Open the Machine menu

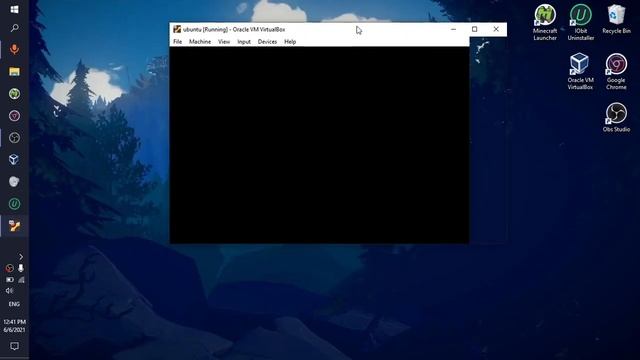point(200,42)
